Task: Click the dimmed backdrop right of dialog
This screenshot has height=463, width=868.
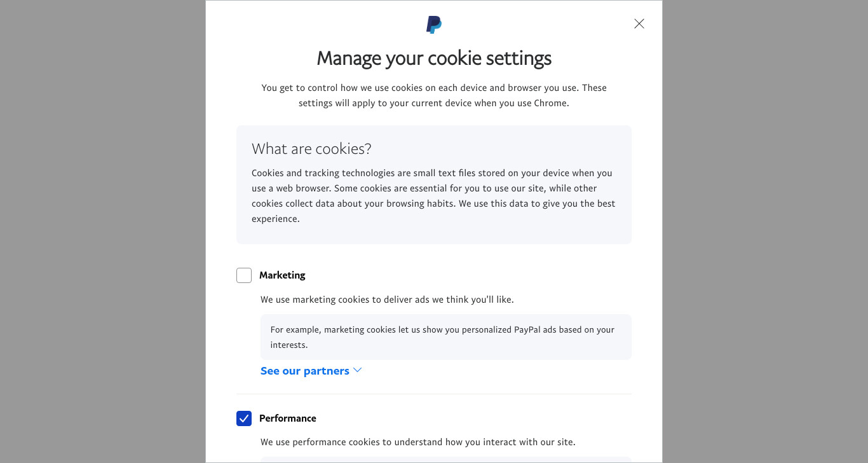Action: 765,231
